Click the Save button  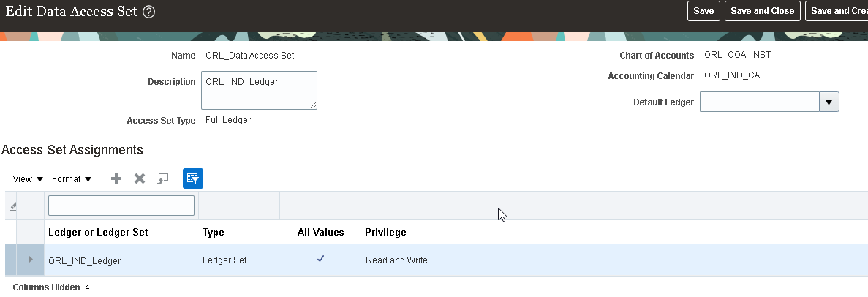click(x=703, y=11)
